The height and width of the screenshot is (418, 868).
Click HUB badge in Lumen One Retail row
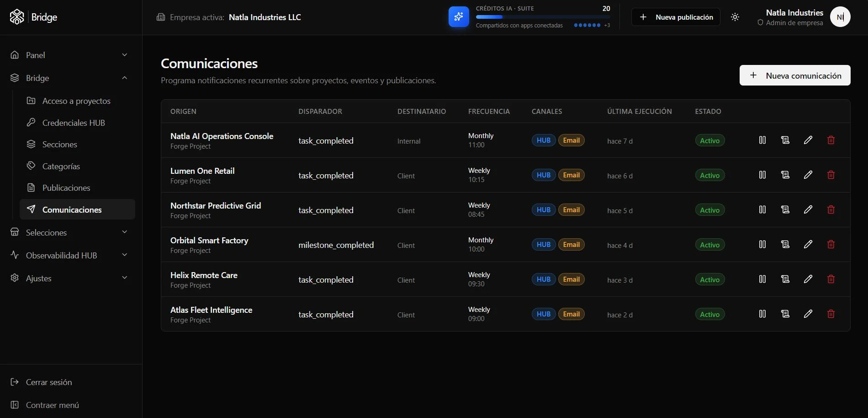tap(544, 175)
